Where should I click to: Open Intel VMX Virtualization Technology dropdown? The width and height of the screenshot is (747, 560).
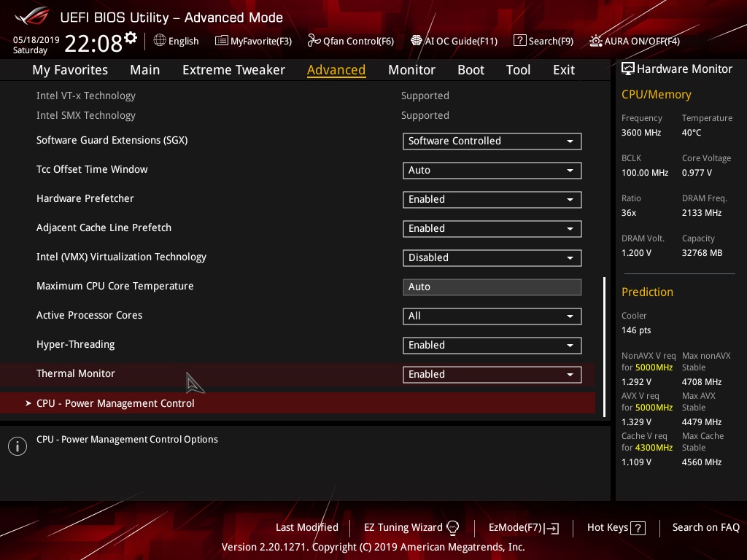pyautogui.click(x=492, y=257)
